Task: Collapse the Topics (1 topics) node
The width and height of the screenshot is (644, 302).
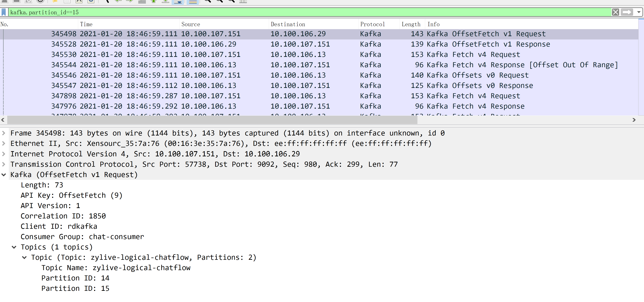Action: point(14,247)
